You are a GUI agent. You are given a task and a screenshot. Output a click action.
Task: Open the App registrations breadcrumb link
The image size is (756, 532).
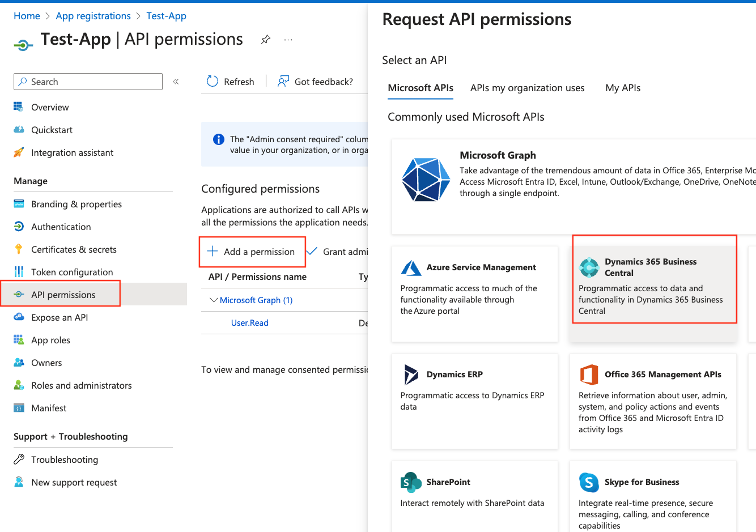(93, 16)
